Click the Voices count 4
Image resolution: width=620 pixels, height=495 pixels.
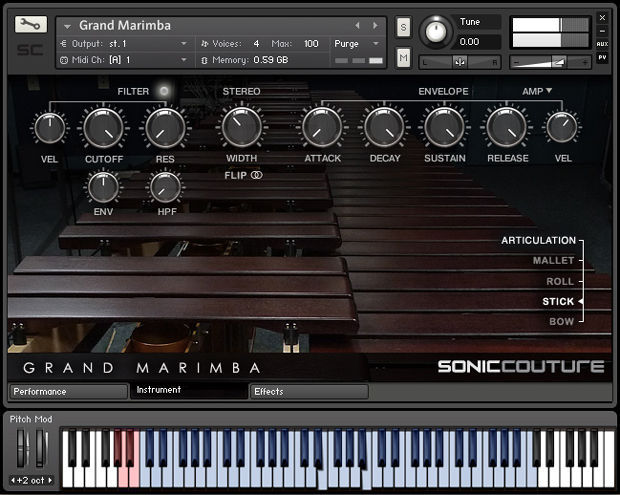256,43
